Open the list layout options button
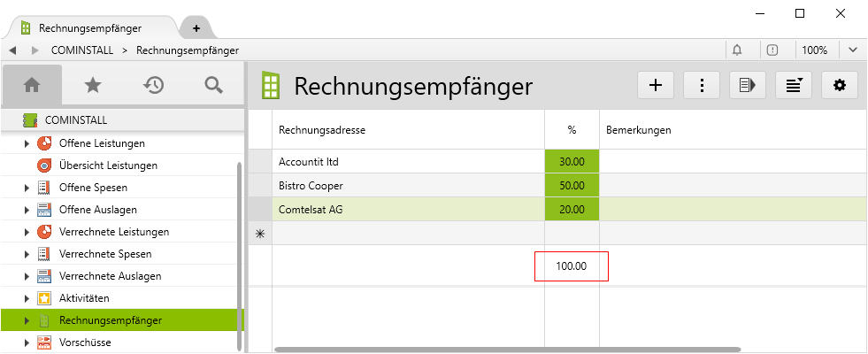868x354 pixels. pos(794,85)
